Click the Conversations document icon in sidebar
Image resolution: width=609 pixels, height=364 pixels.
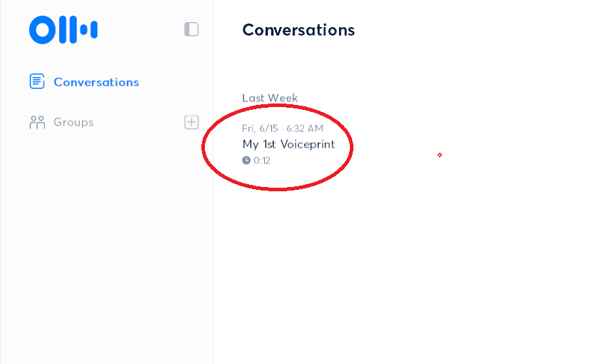(37, 81)
